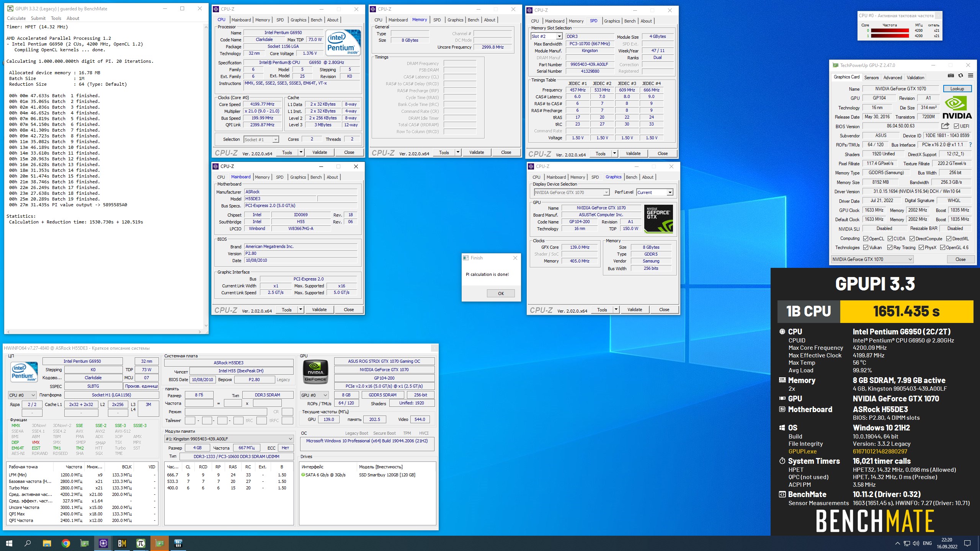Open Tools dropdown arrow in CPU-Z Graphics window
This screenshot has height=551, width=980.
(616, 310)
